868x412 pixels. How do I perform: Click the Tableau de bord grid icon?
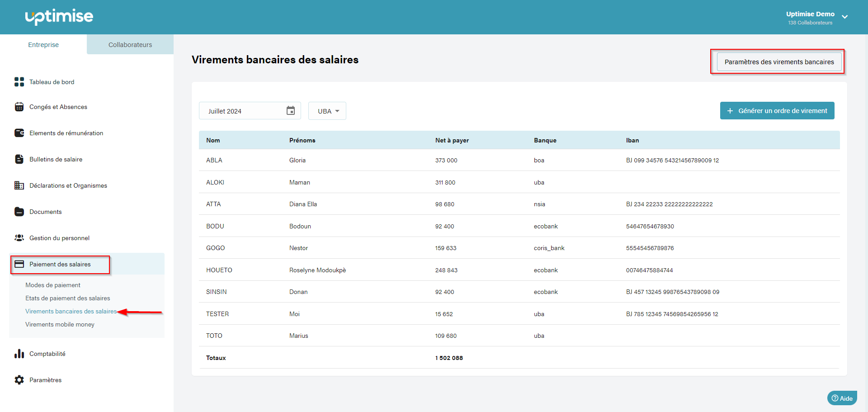(19, 82)
